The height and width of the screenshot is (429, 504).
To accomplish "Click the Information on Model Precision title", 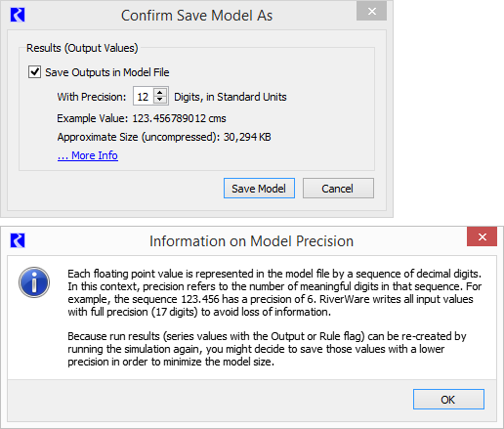I will (251, 241).
